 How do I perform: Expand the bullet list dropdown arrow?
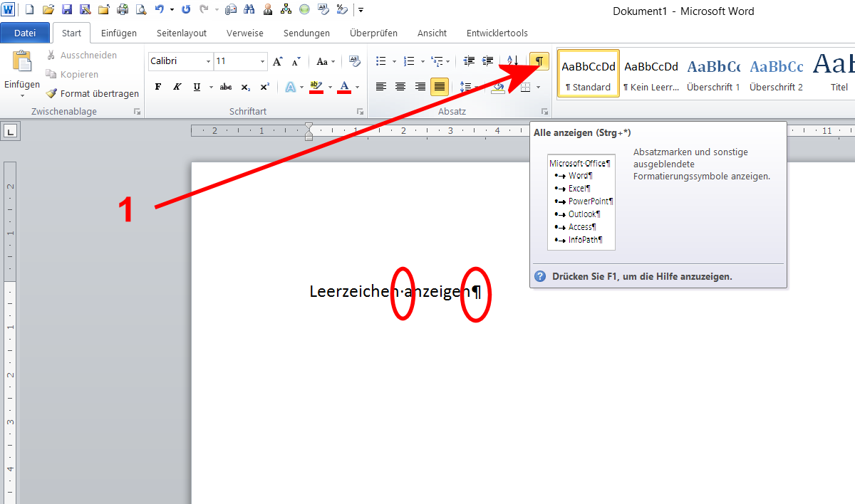[x=394, y=61]
